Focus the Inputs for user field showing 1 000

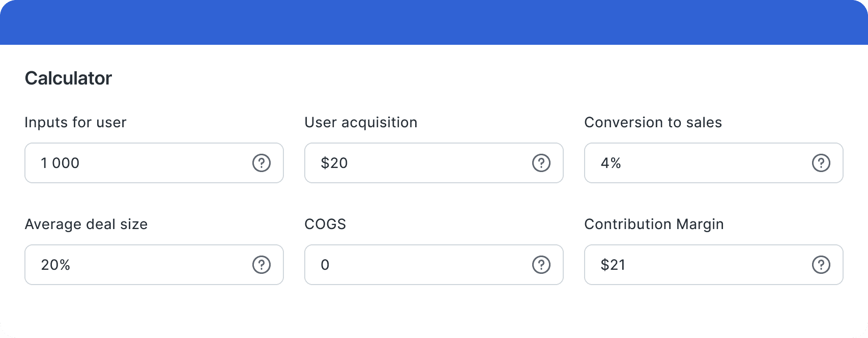click(137, 163)
